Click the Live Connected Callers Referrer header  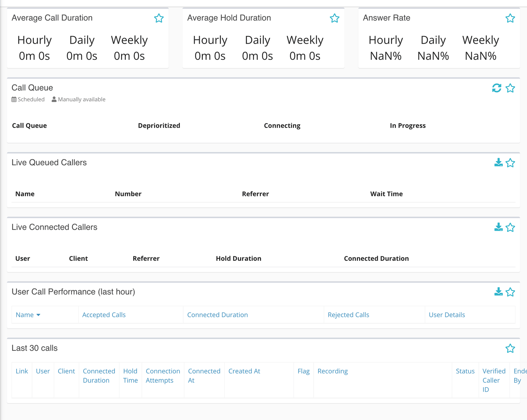pos(146,259)
